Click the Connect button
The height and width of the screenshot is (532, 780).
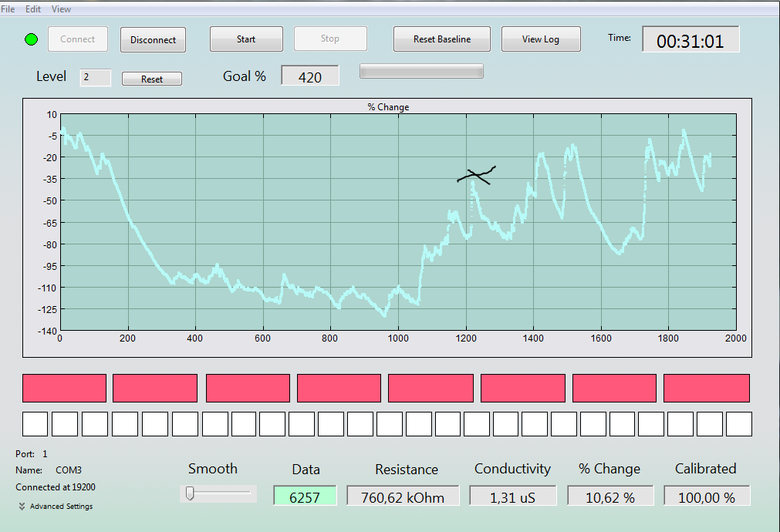click(78, 39)
